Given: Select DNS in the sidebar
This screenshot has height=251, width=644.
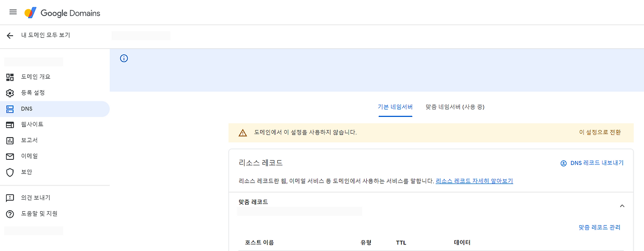Looking at the screenshot, I should point(55,109).
